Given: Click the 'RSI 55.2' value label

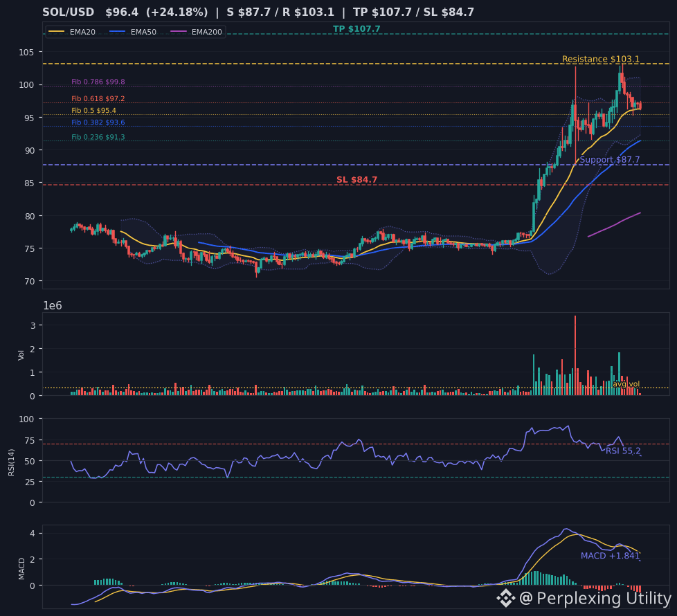Looking at the screenshot, I should (x=623, y=451).
